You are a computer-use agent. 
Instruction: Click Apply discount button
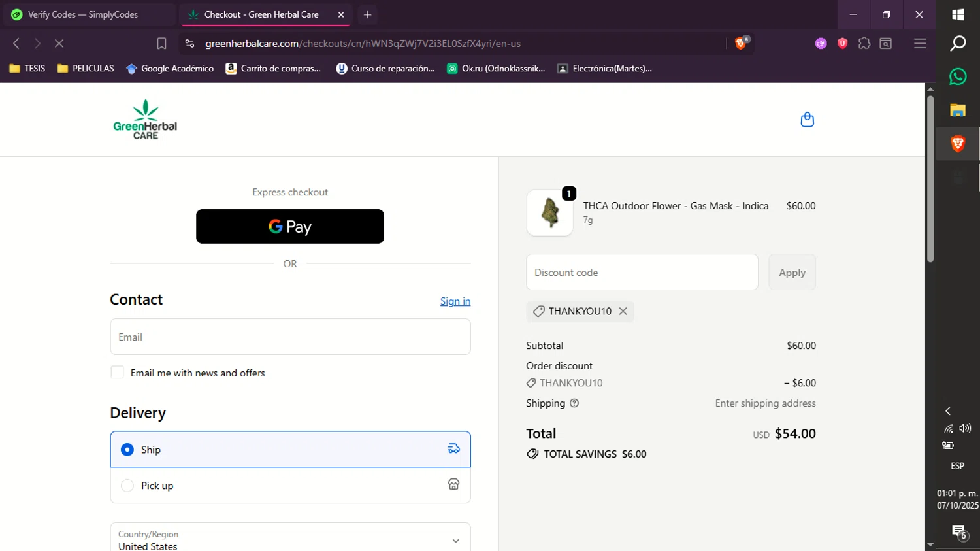[x=792, y=272]
